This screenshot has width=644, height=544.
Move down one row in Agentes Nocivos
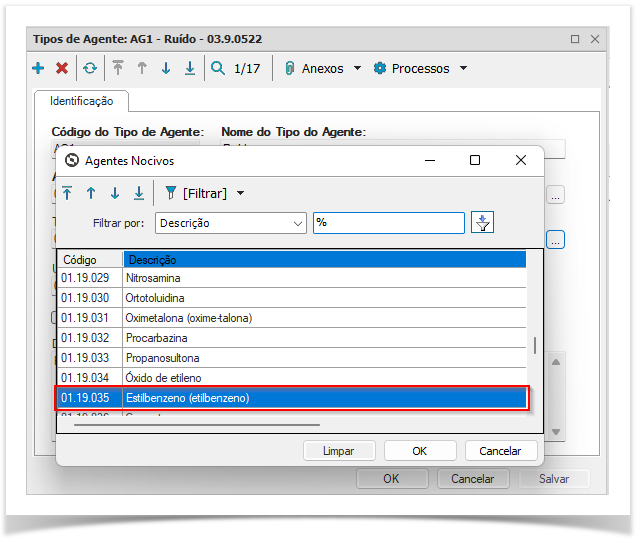[x=115, y=193]
